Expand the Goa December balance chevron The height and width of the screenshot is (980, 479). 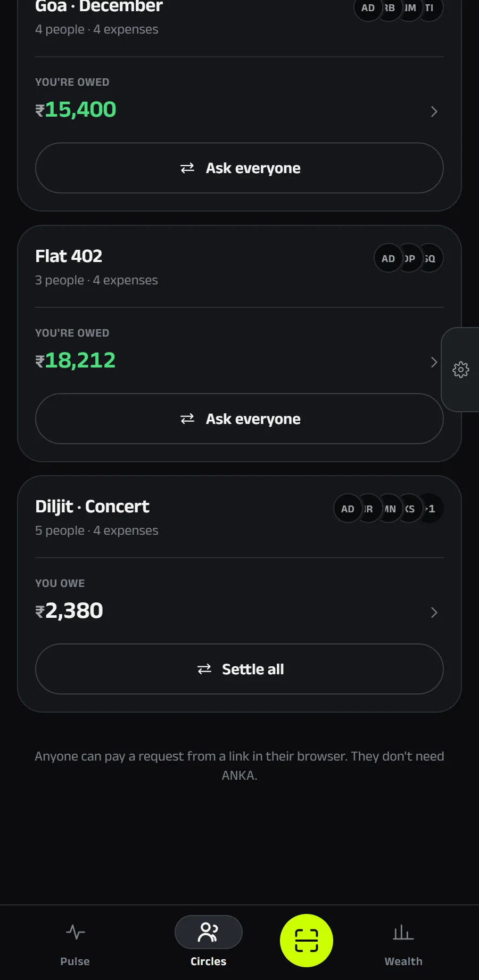(x=434, y=111)
